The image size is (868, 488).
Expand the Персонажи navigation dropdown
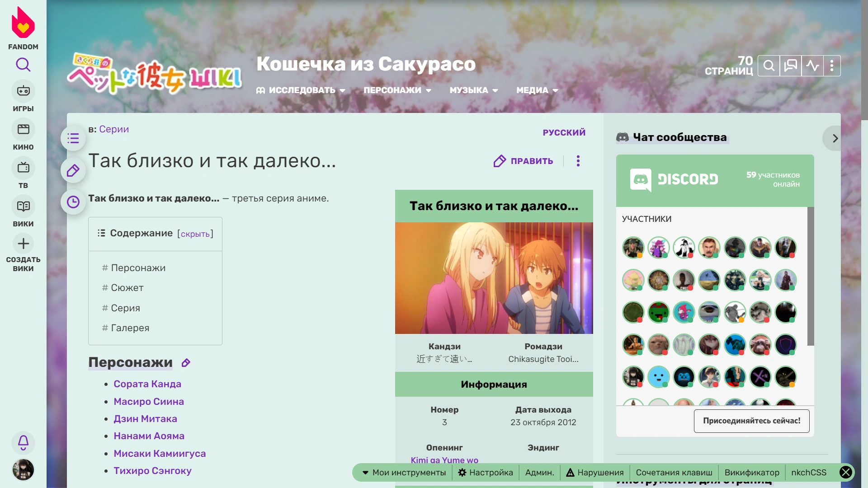coord(397,90)
